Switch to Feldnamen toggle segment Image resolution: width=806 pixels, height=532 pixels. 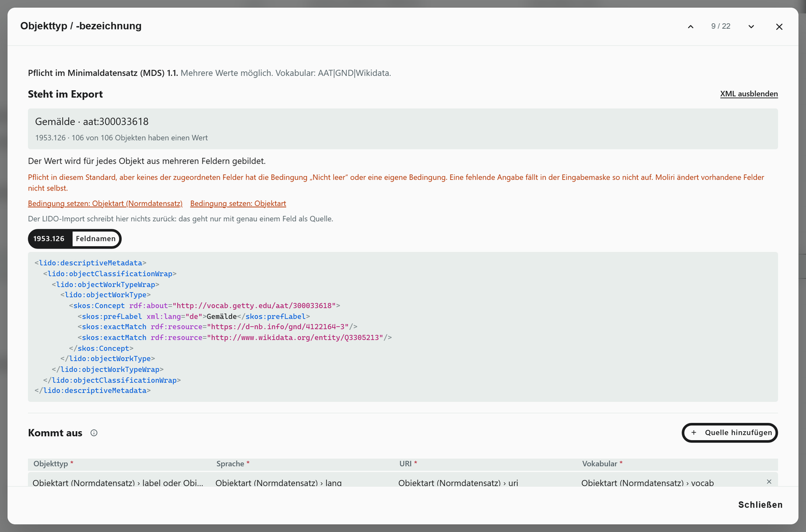click(x=96, y=239)
